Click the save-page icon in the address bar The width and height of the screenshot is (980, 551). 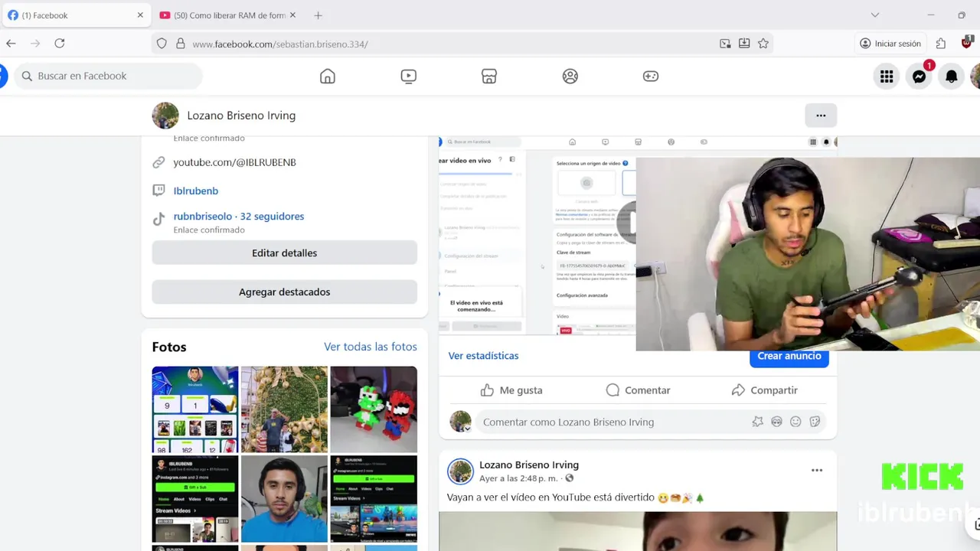pyautogui.click(x=744, y=44)
